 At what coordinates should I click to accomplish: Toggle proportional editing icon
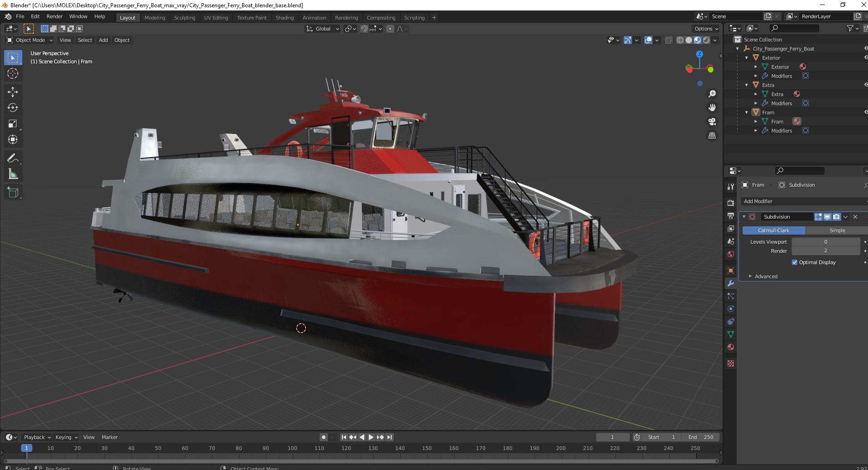tap(390, 29)
